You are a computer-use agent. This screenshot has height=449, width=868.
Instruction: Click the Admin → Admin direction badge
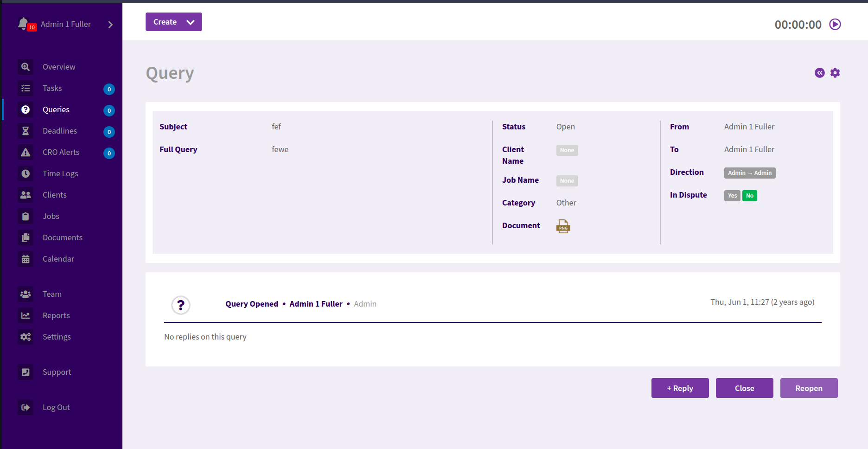tap(749, 173)
